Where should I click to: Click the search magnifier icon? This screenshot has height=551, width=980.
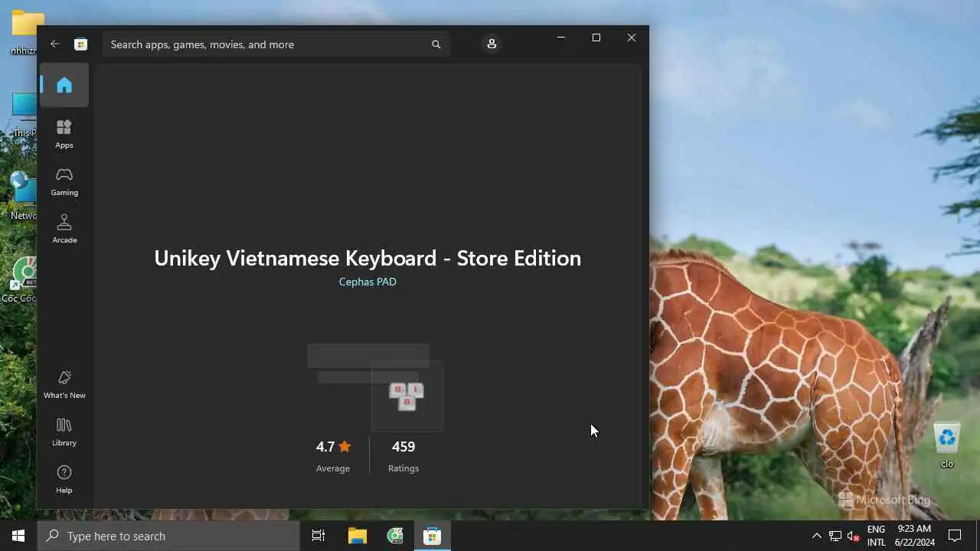[436, 44]
